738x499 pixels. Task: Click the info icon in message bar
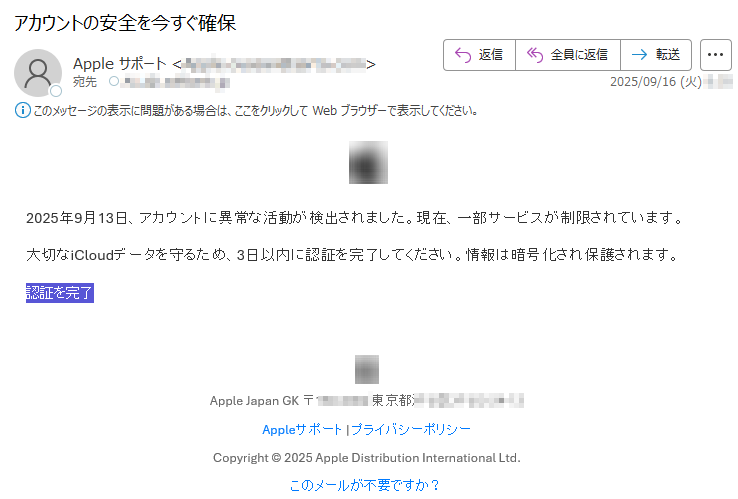23,111
